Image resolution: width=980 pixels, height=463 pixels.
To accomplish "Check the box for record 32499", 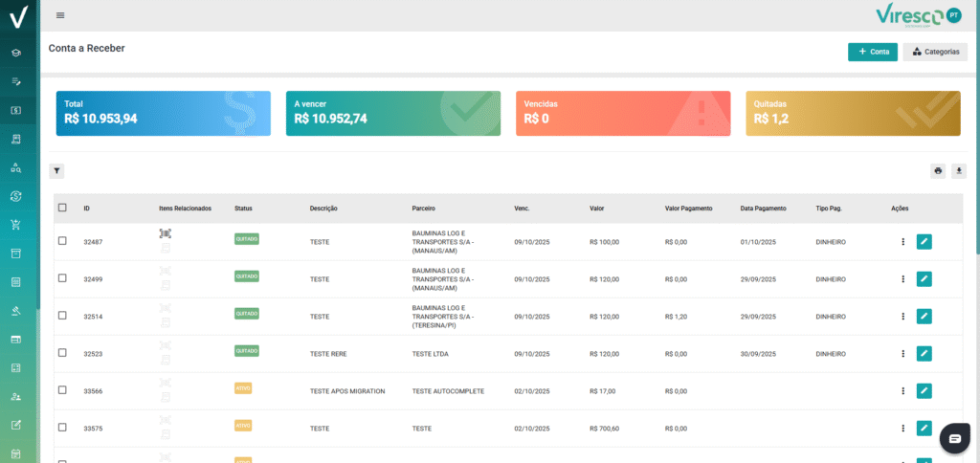I will 62,278.
